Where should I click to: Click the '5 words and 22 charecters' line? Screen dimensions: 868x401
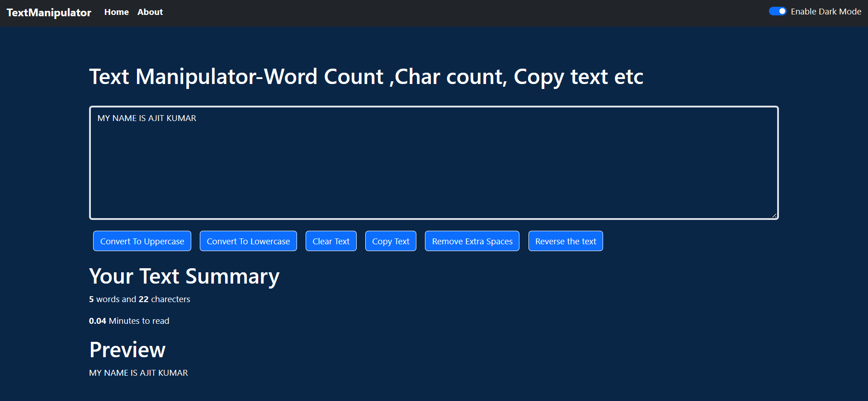[x=140, y=299]
